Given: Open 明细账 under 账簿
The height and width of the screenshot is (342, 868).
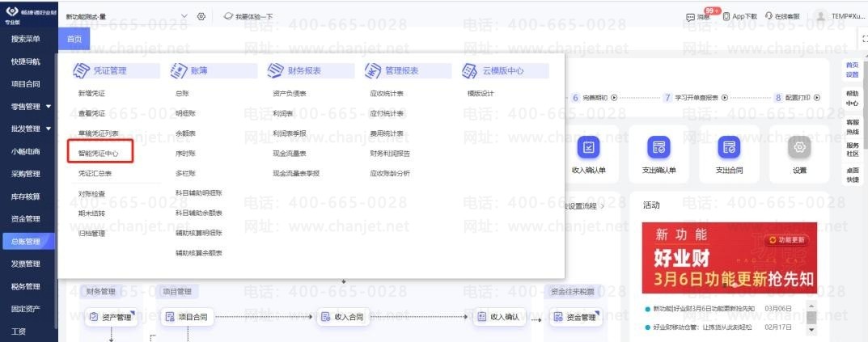Looking at the screenshot, I should pos(185,113).
